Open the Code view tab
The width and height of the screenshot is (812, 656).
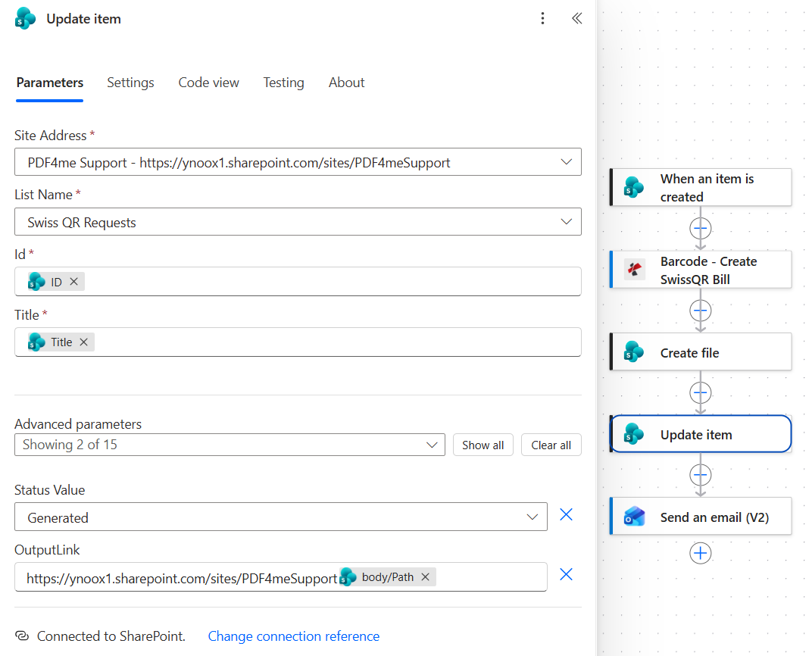tap(209, 83)
